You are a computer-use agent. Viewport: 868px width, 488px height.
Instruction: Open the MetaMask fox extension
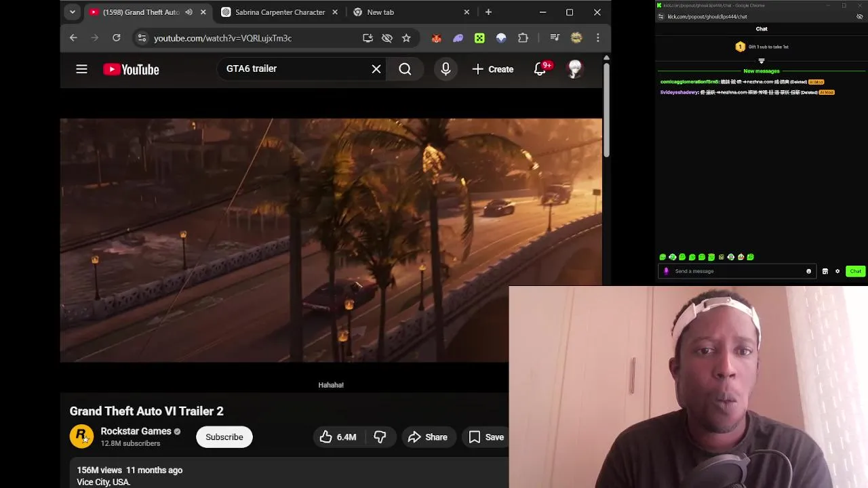(437, 38)
